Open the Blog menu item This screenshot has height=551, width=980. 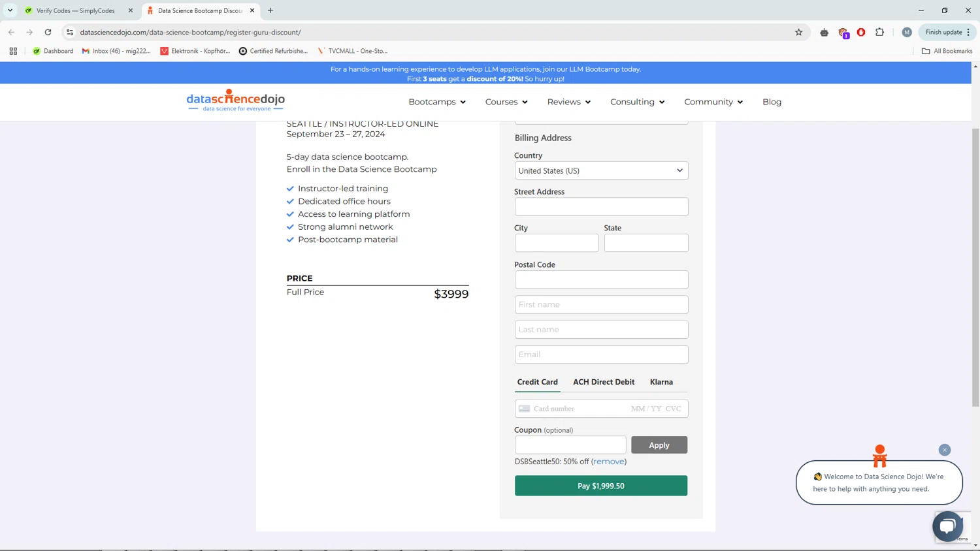(x=772, y=102)
